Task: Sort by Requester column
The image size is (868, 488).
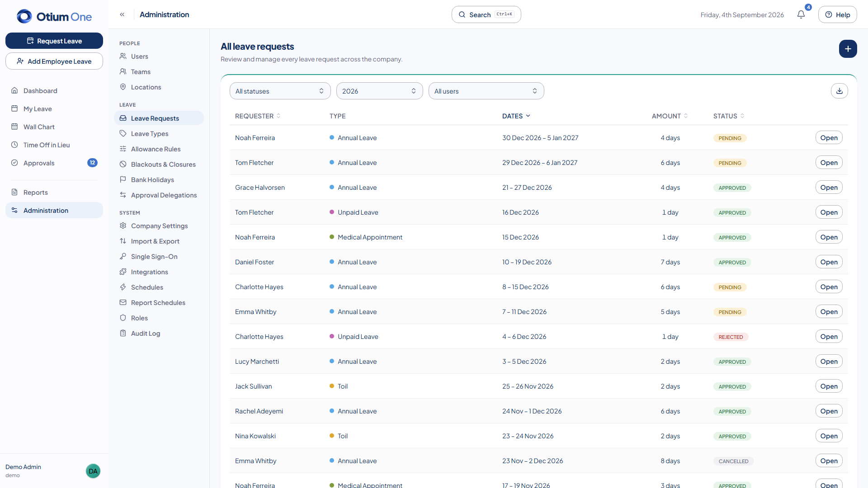Action: tap(258, 116)
